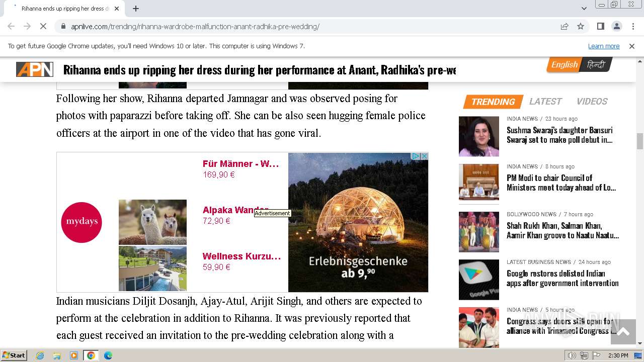The height and width of the screenshot is (362, 644).
Task: Click the wellness hotel ad image
Action: (152, 268)
